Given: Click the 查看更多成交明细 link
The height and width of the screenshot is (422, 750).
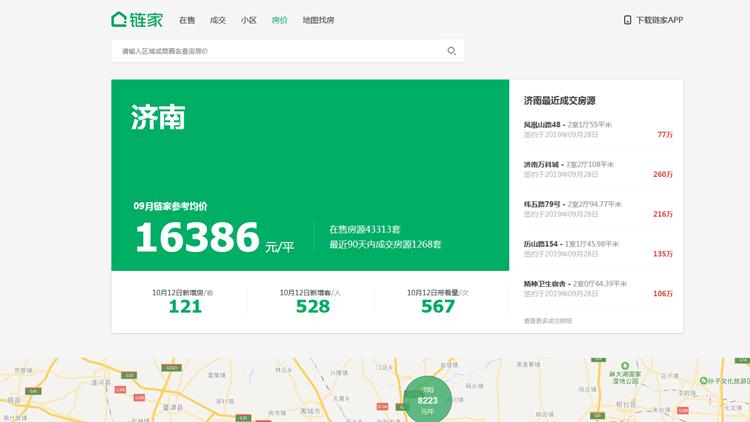Looking at the screenshot, I should pos(548,321).
